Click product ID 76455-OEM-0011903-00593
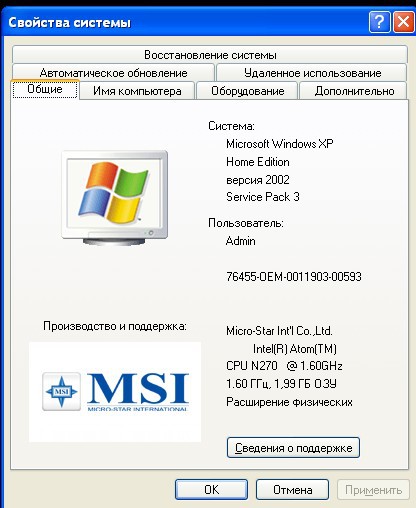 294,276
